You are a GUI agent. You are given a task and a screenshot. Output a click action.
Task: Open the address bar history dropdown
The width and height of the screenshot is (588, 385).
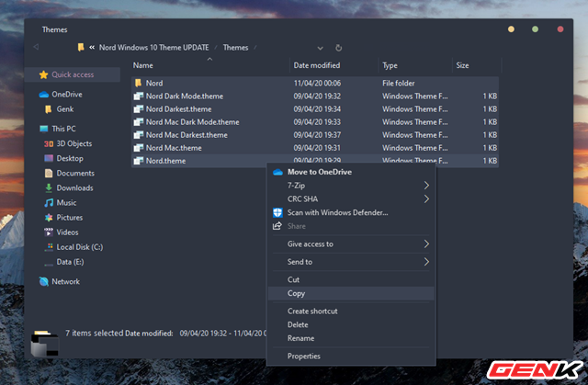coord(320,47)
